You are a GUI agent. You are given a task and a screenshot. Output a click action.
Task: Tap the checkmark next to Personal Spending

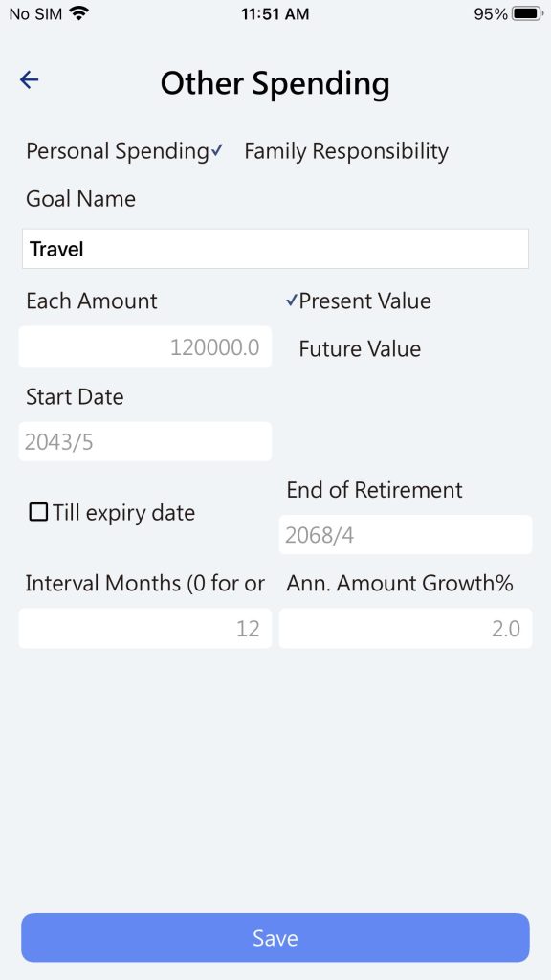click(217, 150)
